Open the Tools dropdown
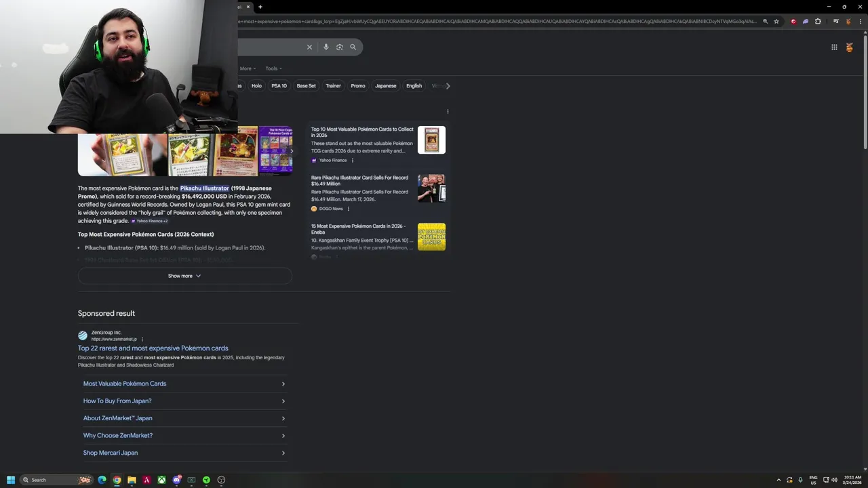This screenshot has height=488, width=868. [x=273, y=68]
